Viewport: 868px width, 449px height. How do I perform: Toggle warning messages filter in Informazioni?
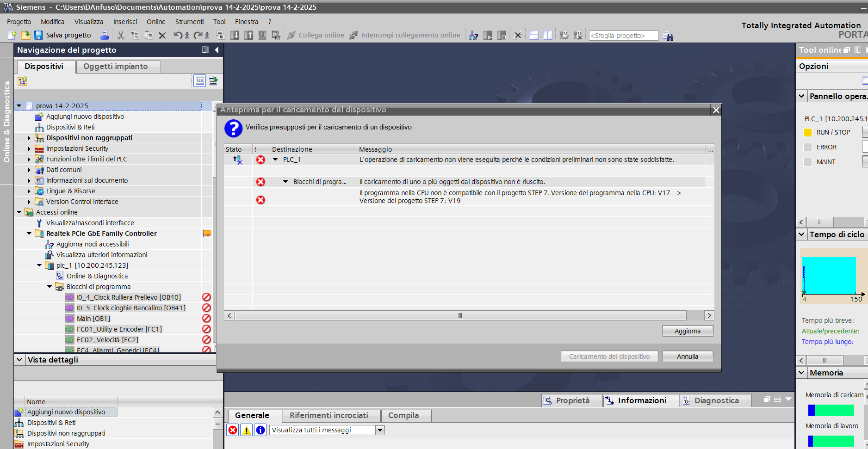coord(247,430)
